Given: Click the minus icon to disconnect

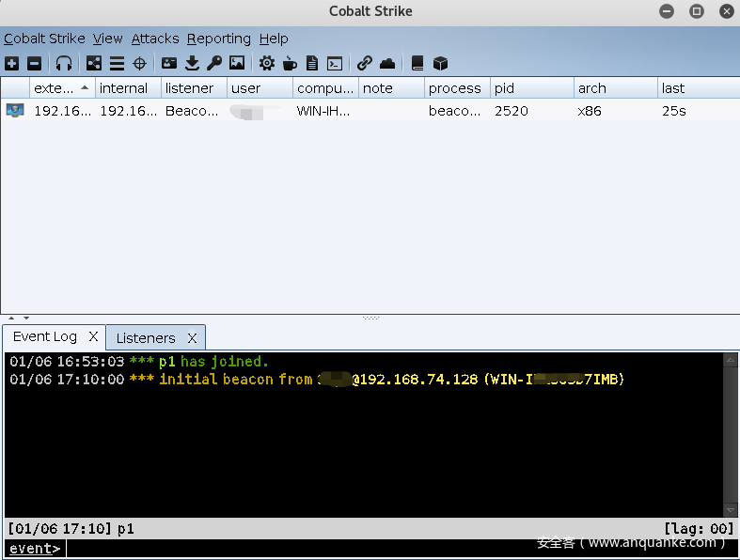Looking at the screenshot, I should click(x=34, y=64).
